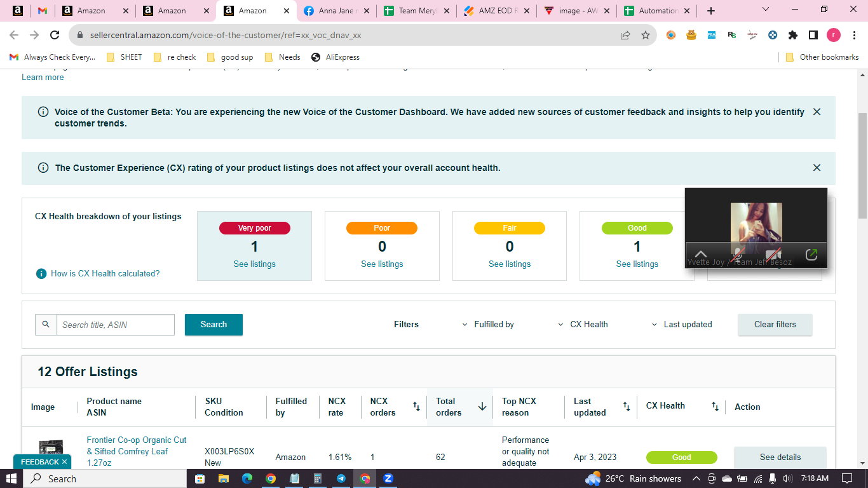Screen dimensions: 868x488
Task: Click the browser back arrow
Action: (x=14, y=36)
